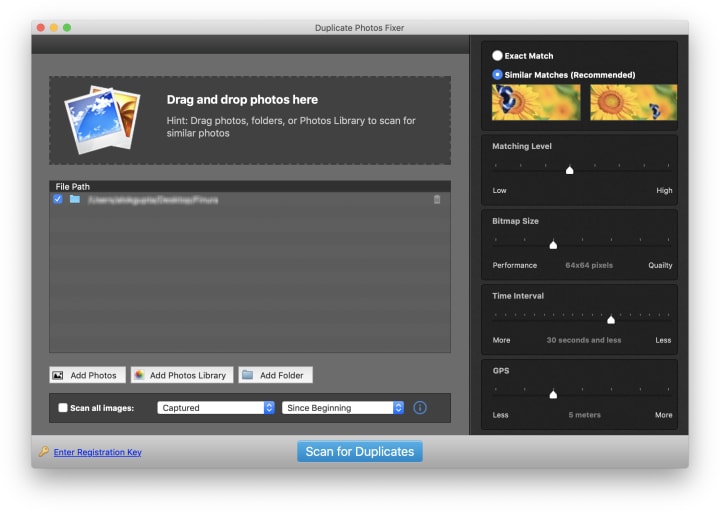The height and width of the screenshot is (512, 720).
Task: Click the "Low" label under Matching Level
Action: [500, 191]
